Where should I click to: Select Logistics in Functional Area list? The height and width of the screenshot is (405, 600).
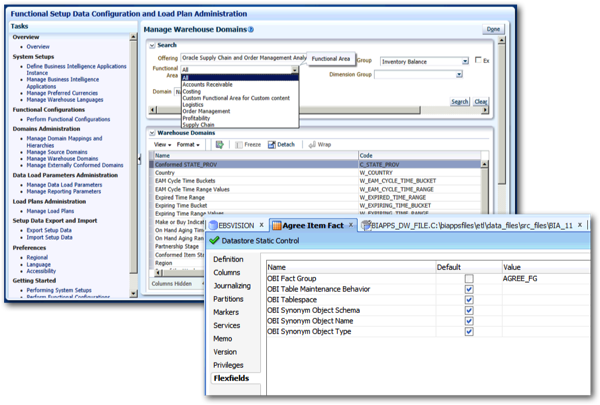[x=193, y=105]
